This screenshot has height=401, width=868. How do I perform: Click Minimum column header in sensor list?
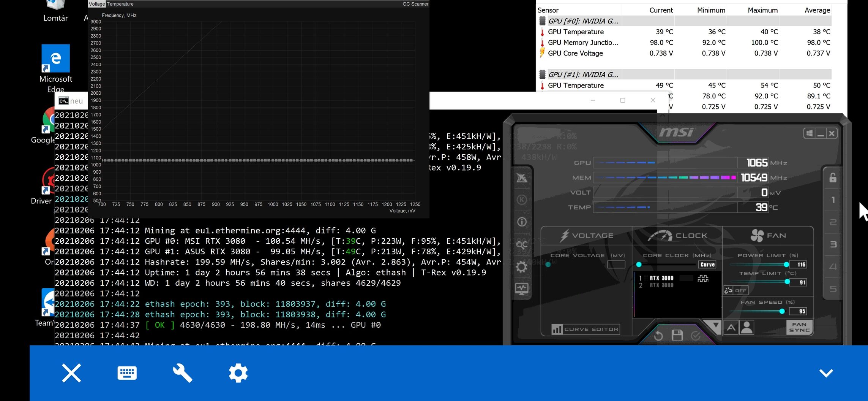click(x=711, y=10)
